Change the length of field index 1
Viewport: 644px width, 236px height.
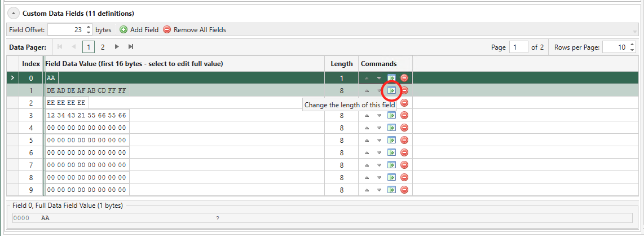[x=392, y=90]
